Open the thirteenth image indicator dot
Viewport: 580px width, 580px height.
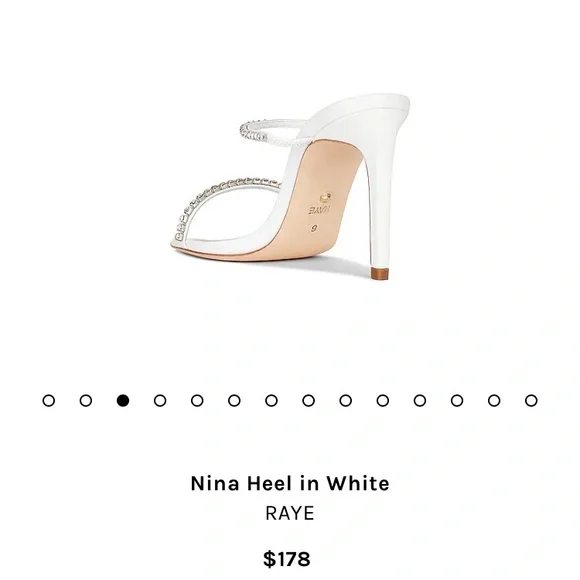click(x=494, y=401)
